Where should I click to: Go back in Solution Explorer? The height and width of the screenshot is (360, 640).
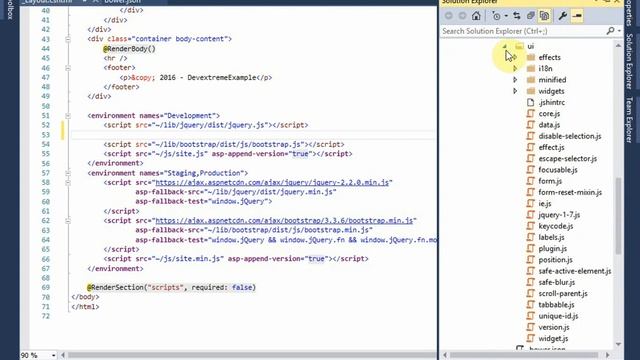(x=449, y=16)
